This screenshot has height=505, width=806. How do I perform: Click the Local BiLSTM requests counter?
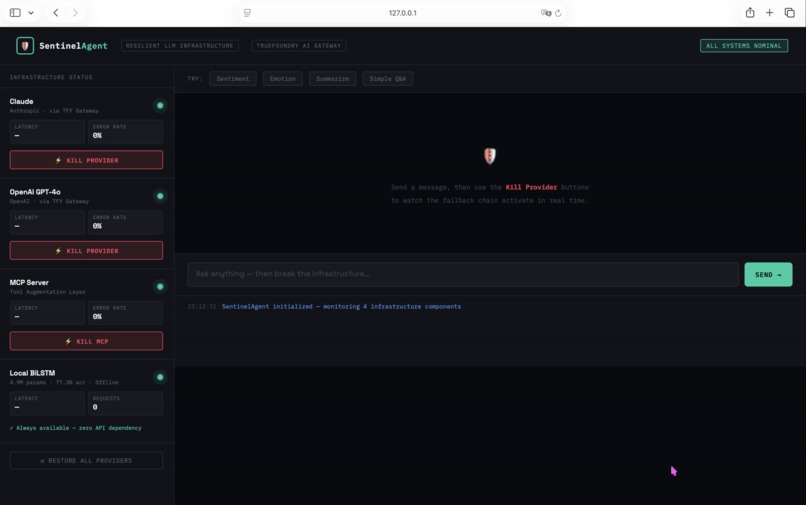125,403
